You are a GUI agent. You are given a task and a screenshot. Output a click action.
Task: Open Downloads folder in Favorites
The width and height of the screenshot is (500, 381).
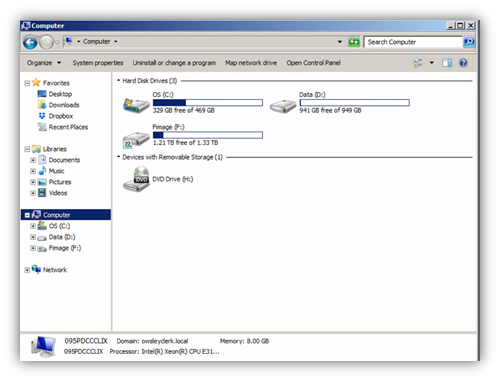click(64, 105)
